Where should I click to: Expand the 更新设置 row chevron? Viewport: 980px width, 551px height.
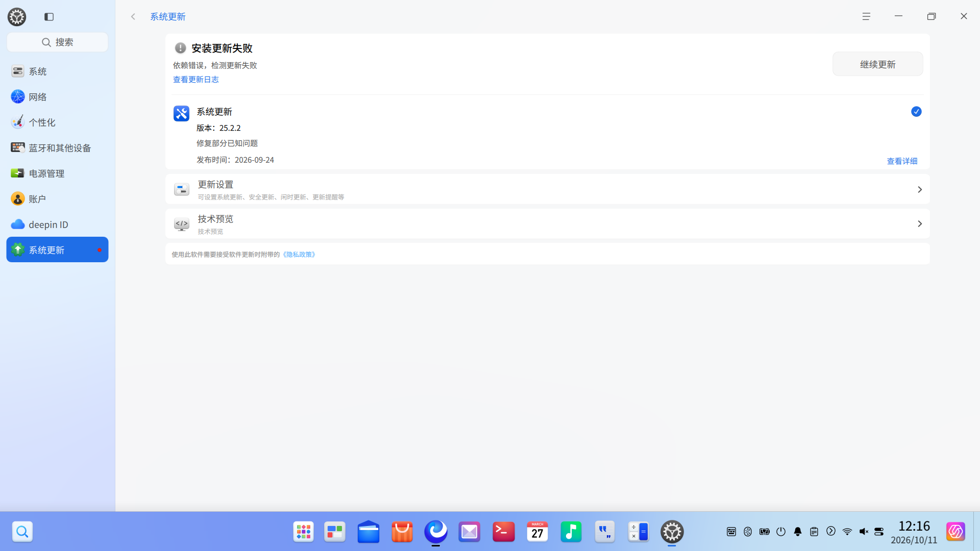point(920,190)
